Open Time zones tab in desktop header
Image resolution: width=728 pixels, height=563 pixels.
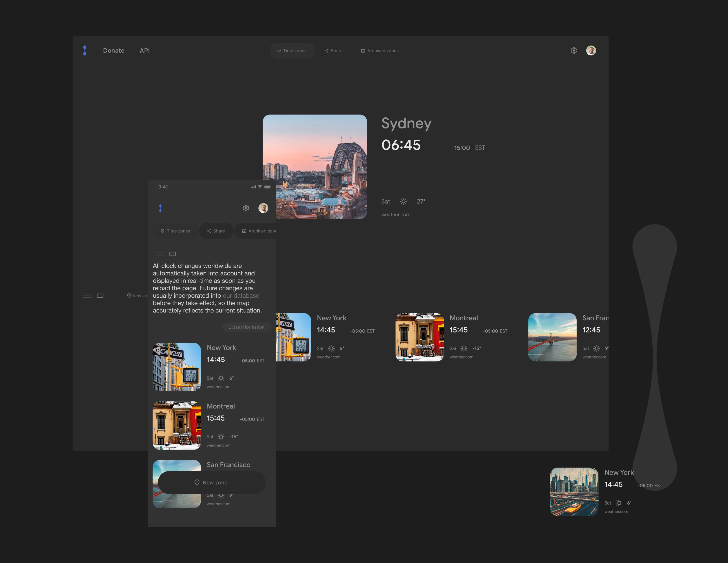point(292,51)
